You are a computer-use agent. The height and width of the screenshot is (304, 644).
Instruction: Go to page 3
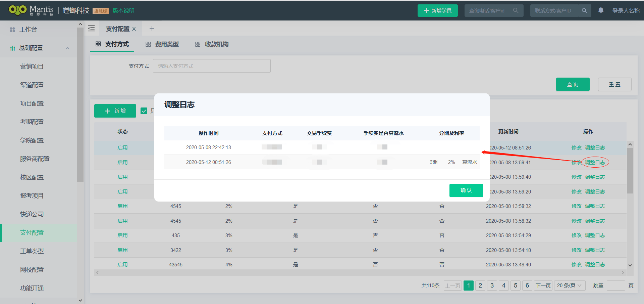click(492, 286)
